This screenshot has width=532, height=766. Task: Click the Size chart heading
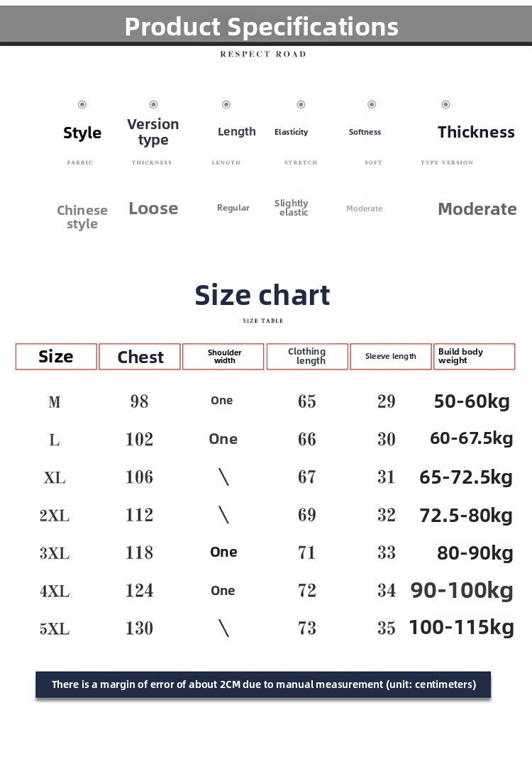click(x=262, y=295)
